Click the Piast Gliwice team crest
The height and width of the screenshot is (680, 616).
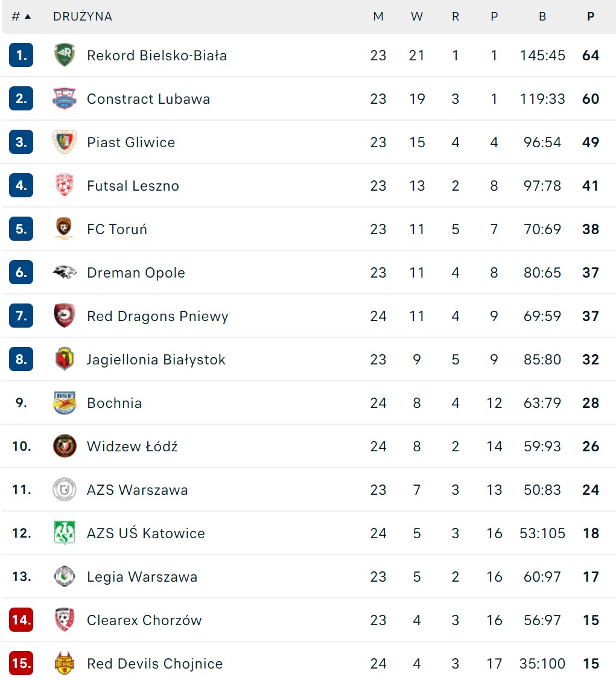(x=65, y=142)
